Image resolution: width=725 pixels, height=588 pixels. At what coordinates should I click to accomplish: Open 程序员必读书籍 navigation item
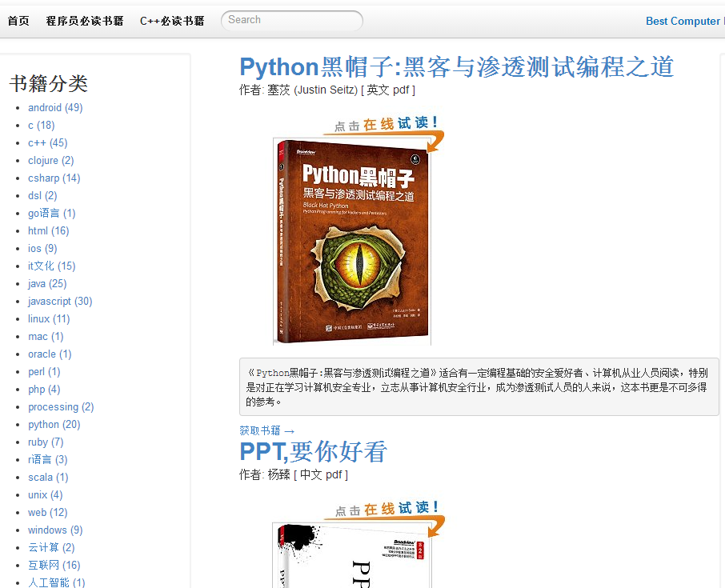85,21
